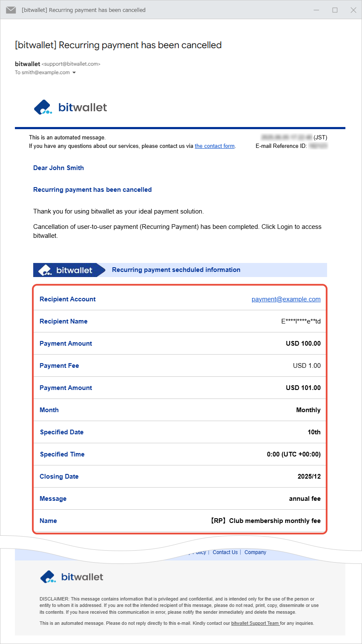Click 'Recipient Account' label
Screen dimensions: 362x644
coord(68,299)
